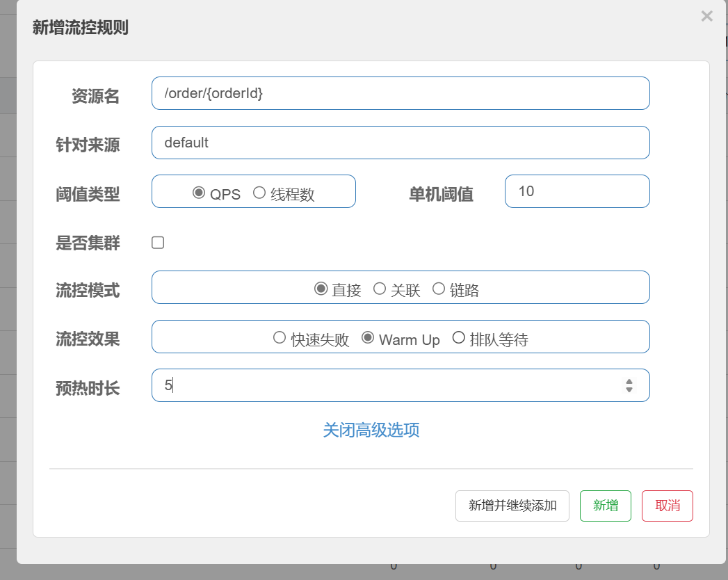Choose 链路 flow control mode
Viewport: 728px width, 580px height.
[438, 289]
